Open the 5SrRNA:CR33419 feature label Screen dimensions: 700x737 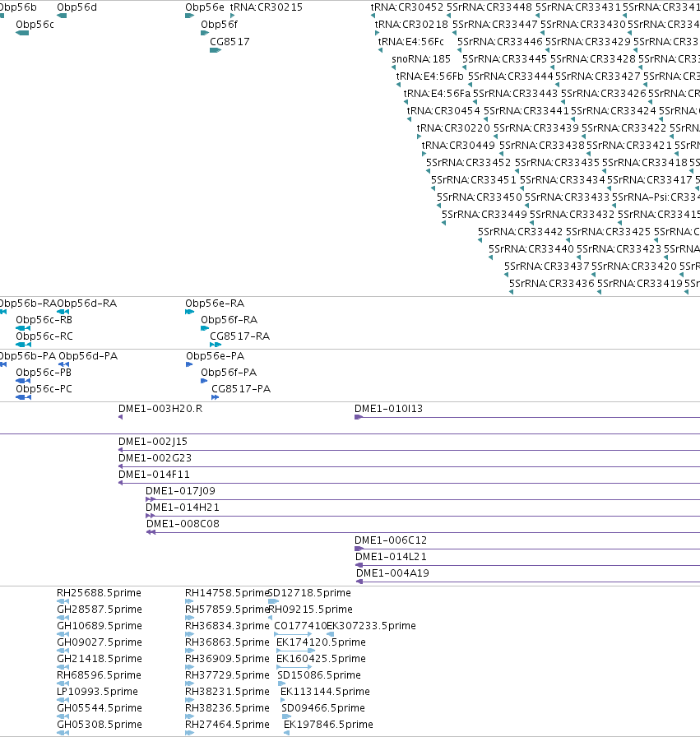point(640,284)
